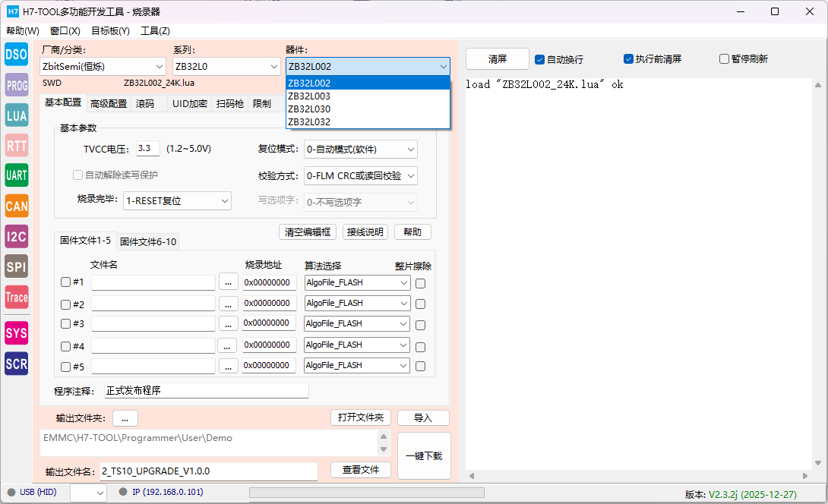Select the I2C sidebar icon
The height and width of the screenshot is (504, 828).
click(x=16, y=236)
